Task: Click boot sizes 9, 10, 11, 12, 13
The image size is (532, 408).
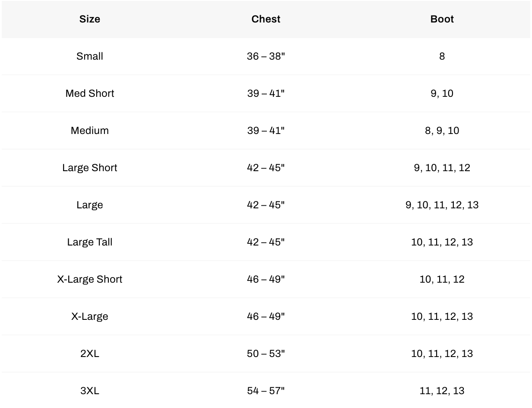Action: [442, 205]
